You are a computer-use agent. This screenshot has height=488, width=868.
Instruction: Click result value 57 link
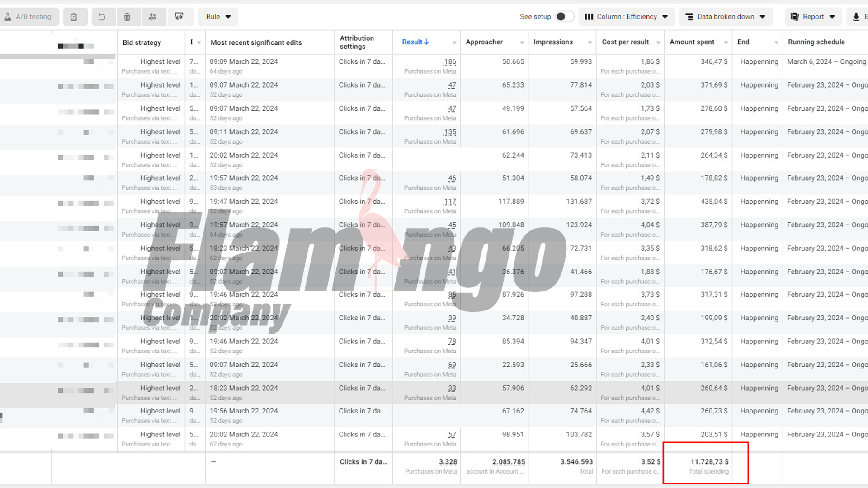pos(452,435)
